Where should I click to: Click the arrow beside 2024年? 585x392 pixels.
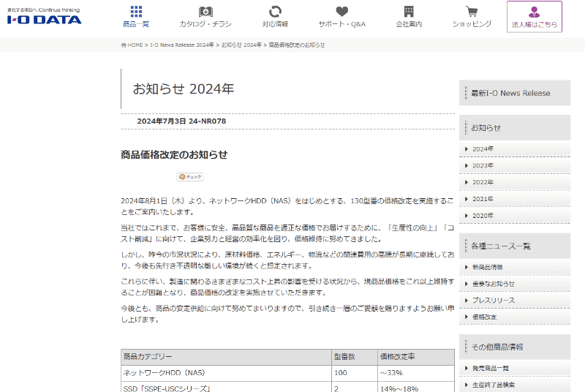467,148
